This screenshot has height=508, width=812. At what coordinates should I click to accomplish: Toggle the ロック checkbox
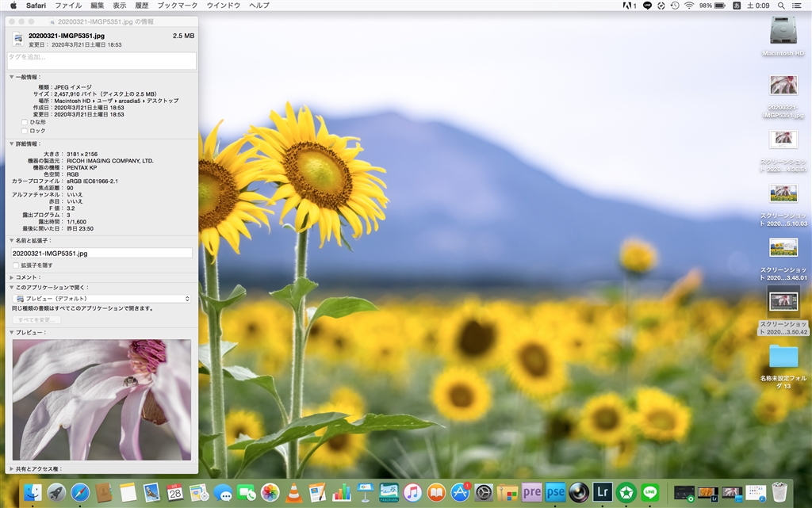(25, 131)
